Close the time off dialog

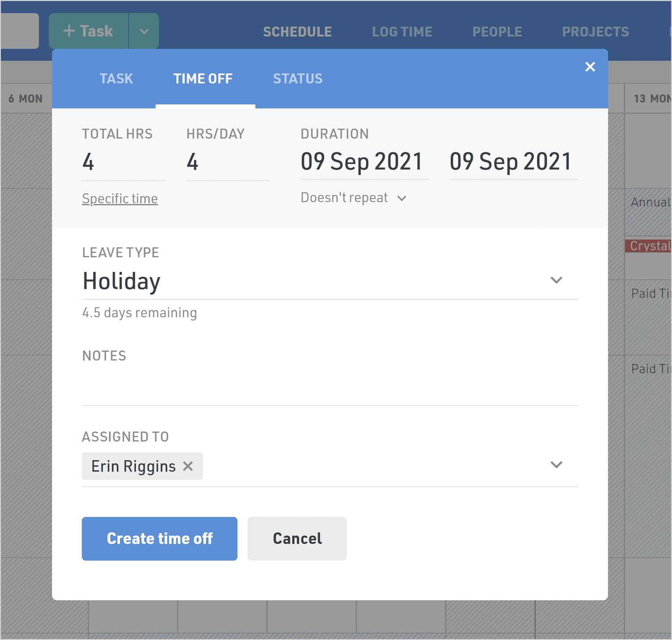coord(590,67)
